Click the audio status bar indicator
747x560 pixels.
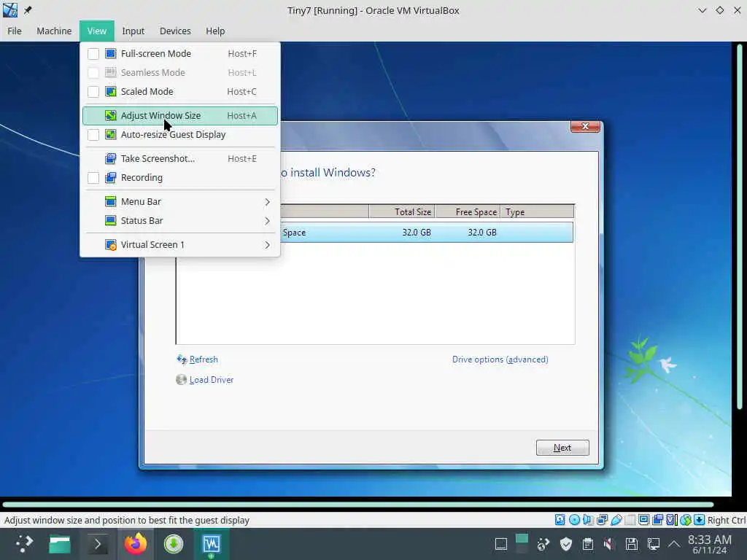(588, 519)
